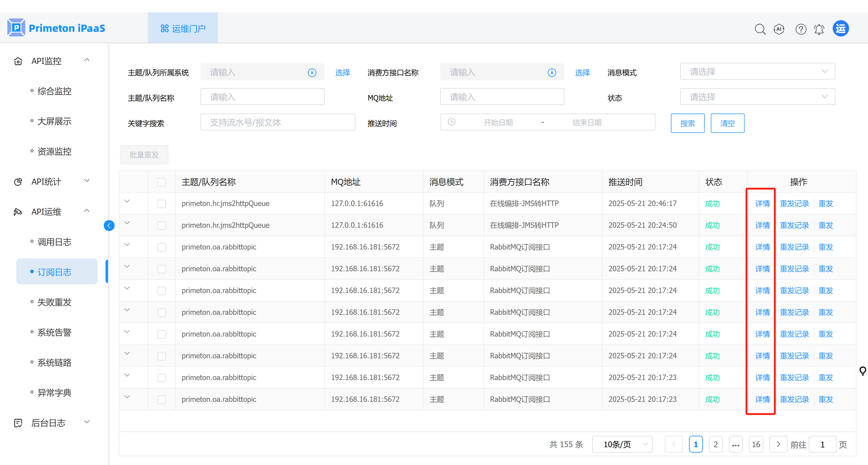Screen dimensions: 868x465
Task: Open the 消息模式 dropdown
Action: point(757,71)
